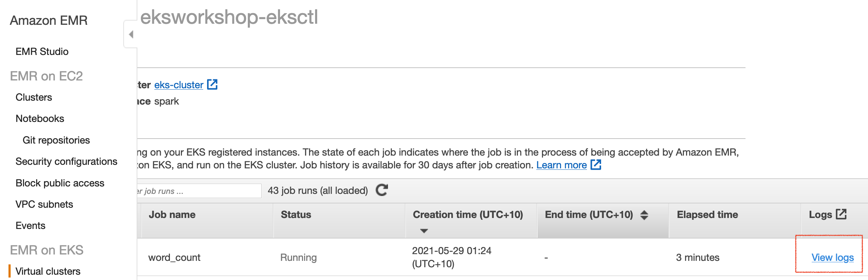Open View logs for word_count job
Image resolution: width=868 pixels, height=280 pixels.
(833, 257)
